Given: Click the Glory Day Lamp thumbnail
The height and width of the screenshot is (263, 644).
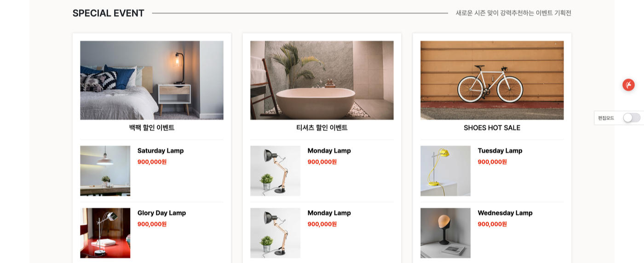Looking at the screenshot, I should [105, 233].
